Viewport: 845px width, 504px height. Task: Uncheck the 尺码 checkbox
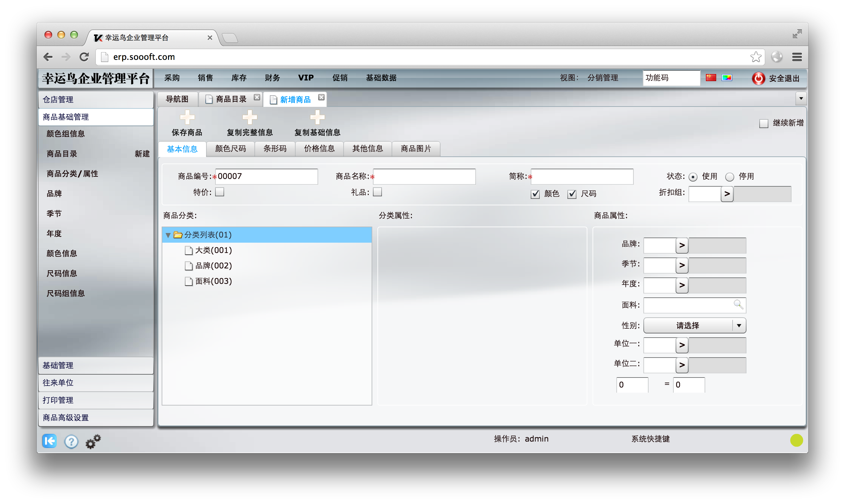coord(572,194)
